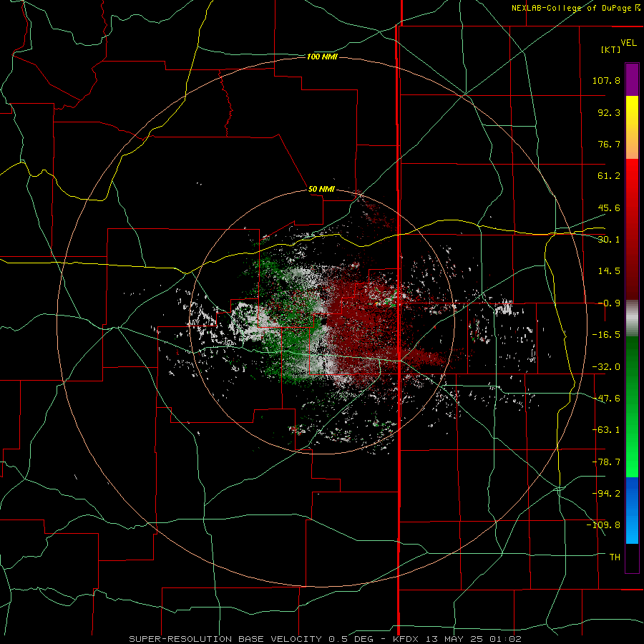
Task: Click the -94.2 legend value
Action: (x=606, y=493)
